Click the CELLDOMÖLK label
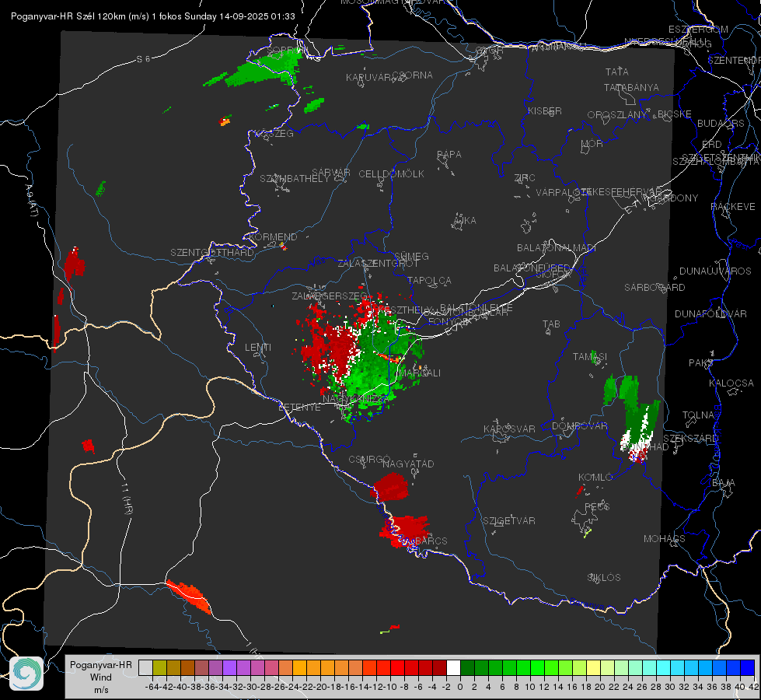 pyautogui.click(x=391, y=174)
